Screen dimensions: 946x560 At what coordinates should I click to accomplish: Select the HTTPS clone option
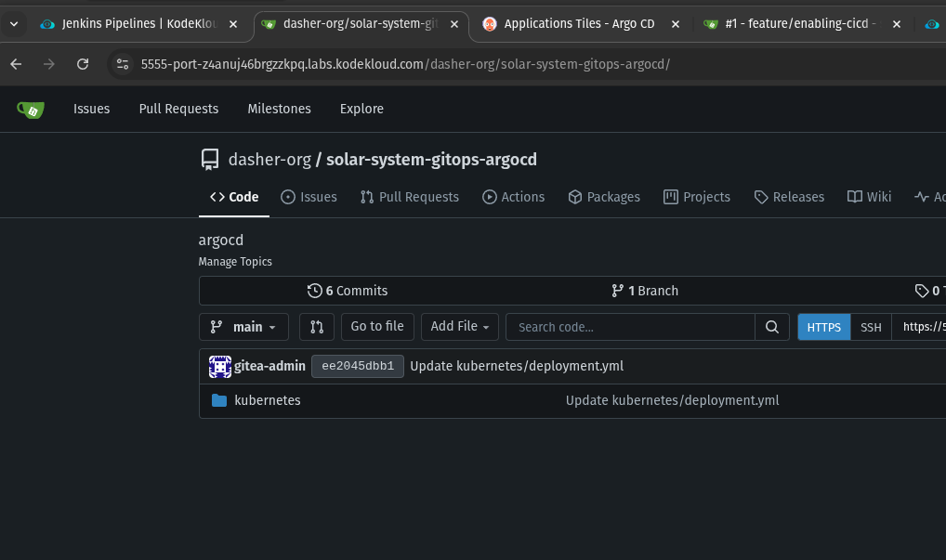click(823, 327)
